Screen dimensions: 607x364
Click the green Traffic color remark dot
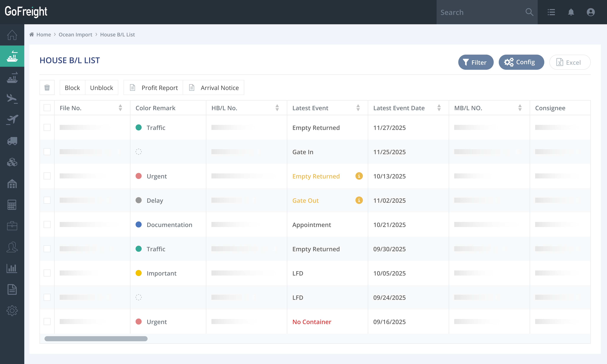click(x=139, y=127)
